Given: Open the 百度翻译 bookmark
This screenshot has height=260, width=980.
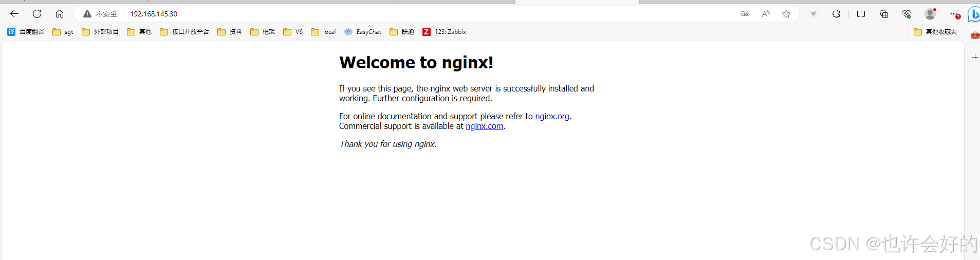Looking at the screenshot, I should (x=26, y=32).
